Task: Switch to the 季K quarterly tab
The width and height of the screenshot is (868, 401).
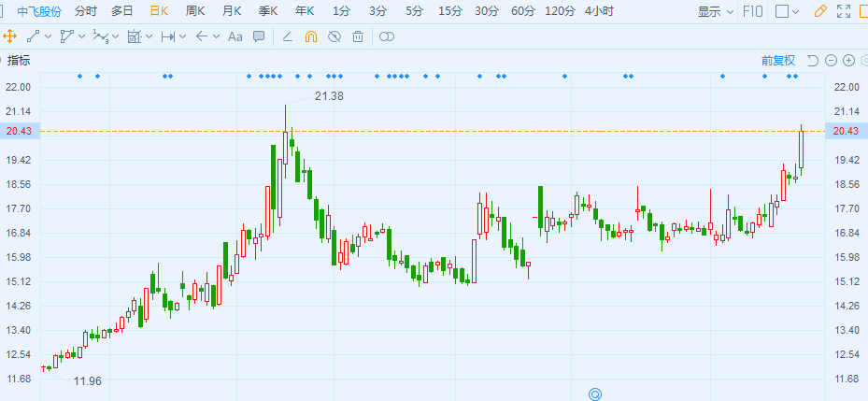Action: pos(268,11)
